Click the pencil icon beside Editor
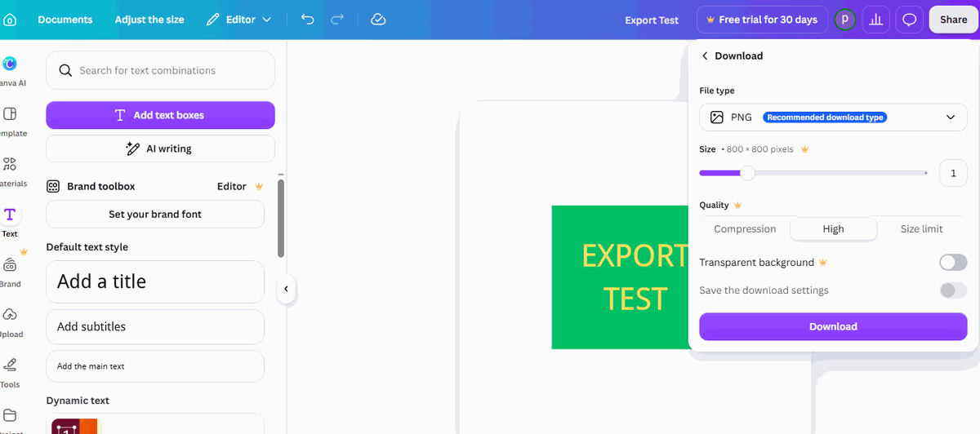The width and height of the screenshot is (980, 434). point(212,20)
